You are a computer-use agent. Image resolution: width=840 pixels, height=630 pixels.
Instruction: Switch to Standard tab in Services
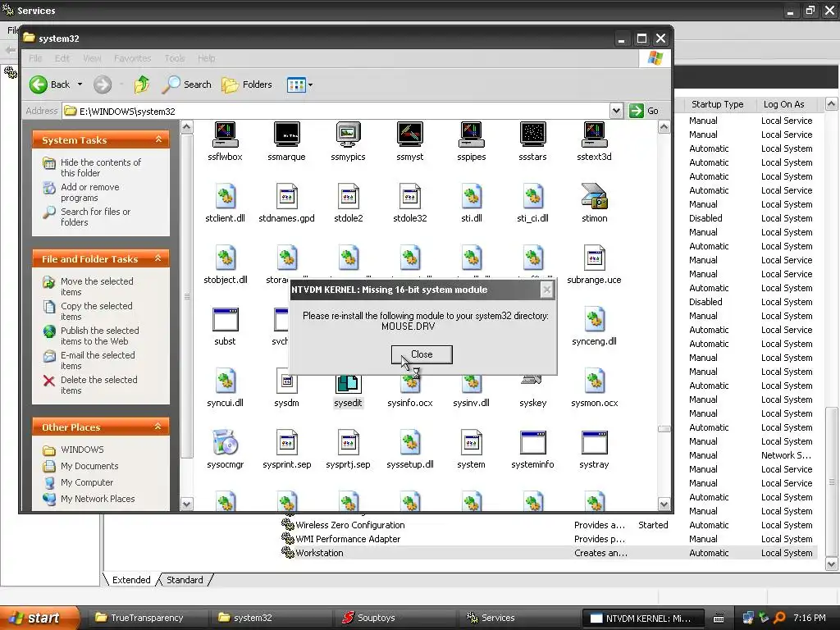pos(185,580)
